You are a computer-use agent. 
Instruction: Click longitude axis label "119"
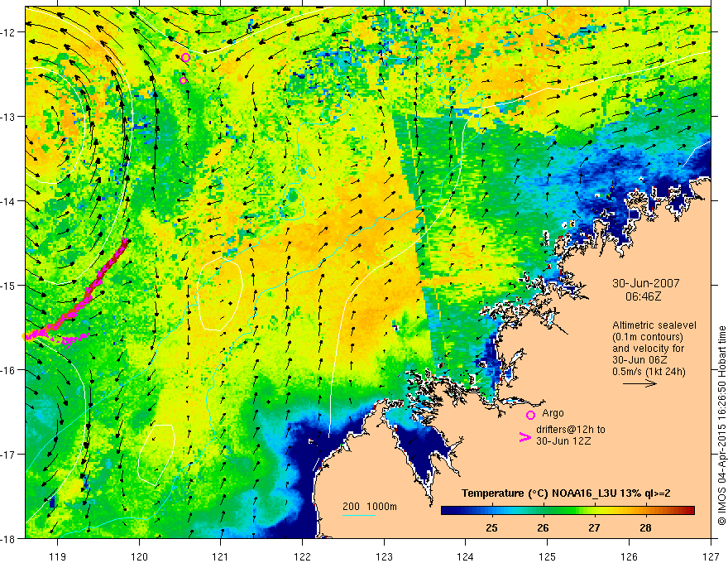58,556
